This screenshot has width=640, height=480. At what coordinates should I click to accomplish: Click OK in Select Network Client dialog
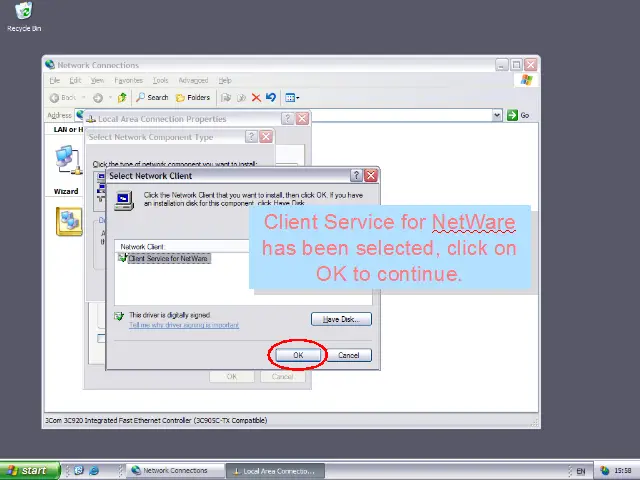[x=298, y=355]
